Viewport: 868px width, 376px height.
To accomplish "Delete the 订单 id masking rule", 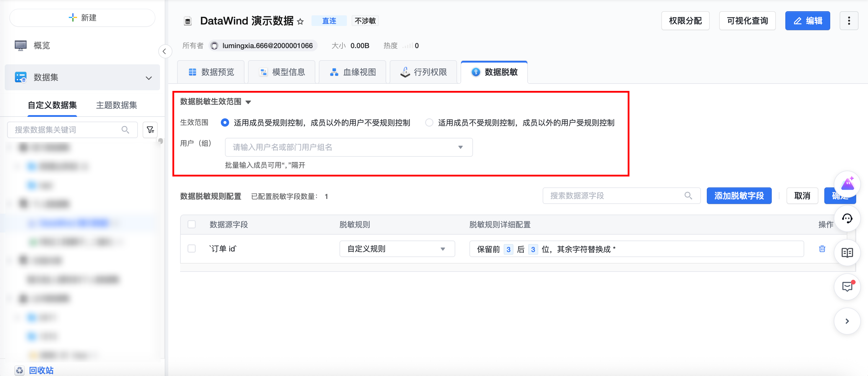I will pyautogui.click(x=822, y=249).
